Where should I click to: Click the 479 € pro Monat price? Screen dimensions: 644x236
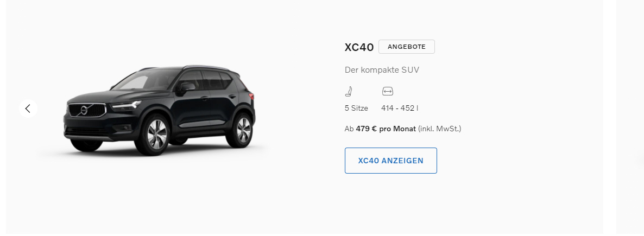coord(386,129)
